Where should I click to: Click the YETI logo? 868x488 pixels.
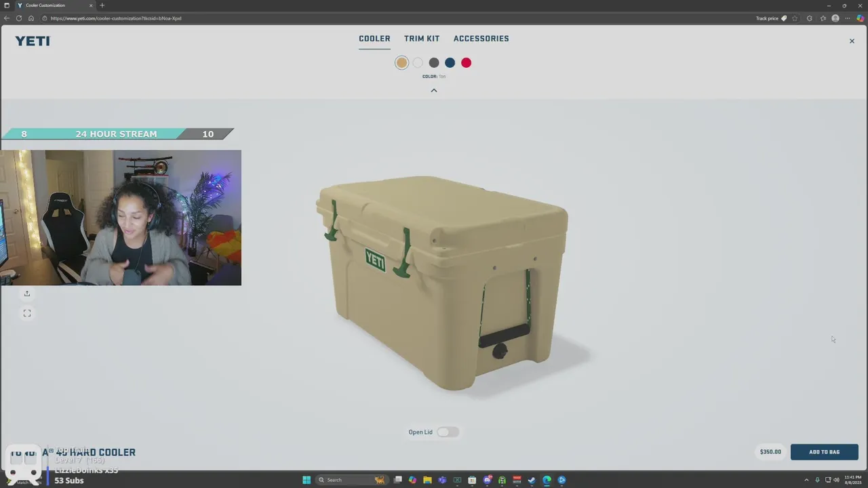tap(33, 41)
